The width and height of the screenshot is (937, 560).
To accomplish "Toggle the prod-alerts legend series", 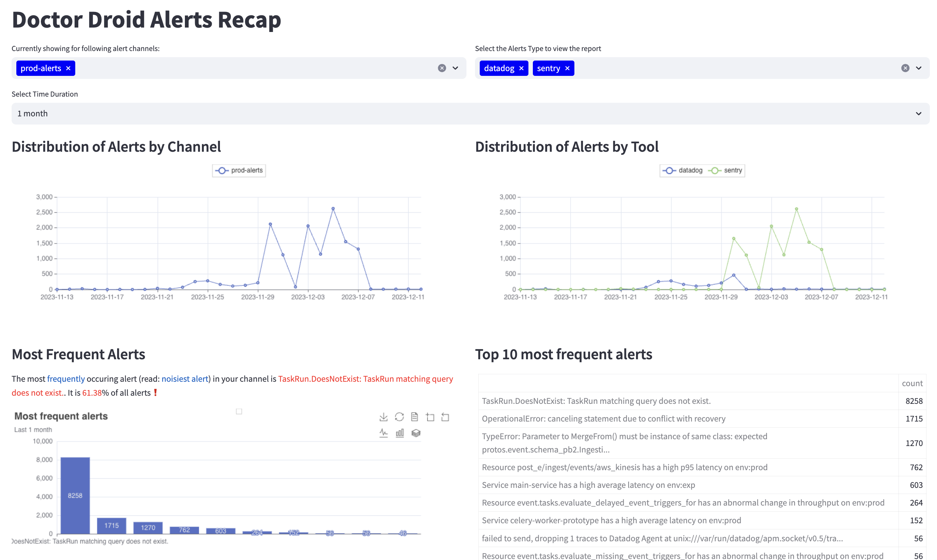I will click(x=239, y=170).
